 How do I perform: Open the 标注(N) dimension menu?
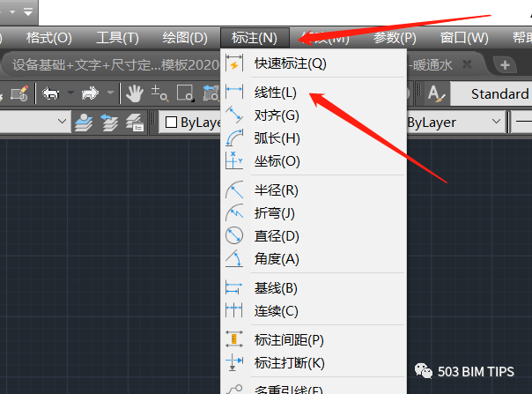coord(255,38)
